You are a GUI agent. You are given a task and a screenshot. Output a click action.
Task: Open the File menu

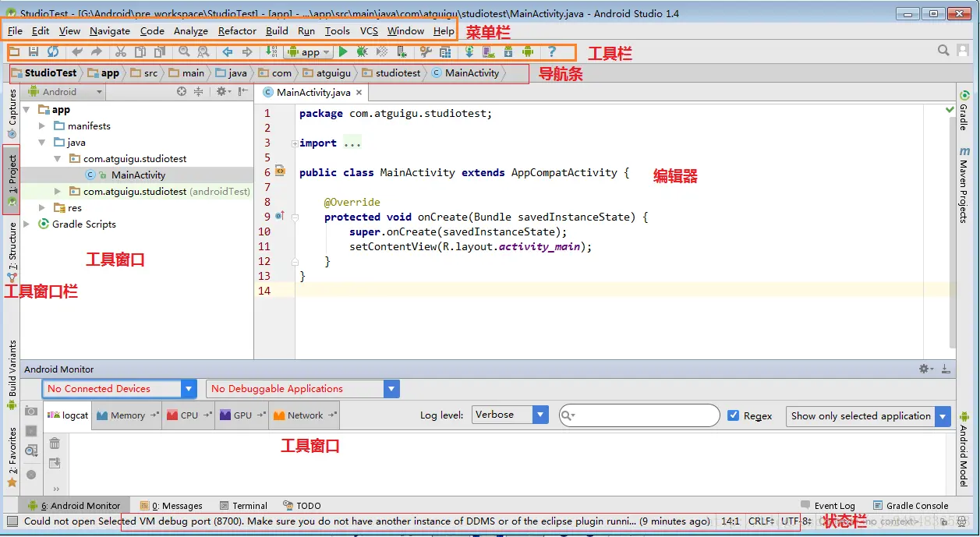tap(15, 30)
